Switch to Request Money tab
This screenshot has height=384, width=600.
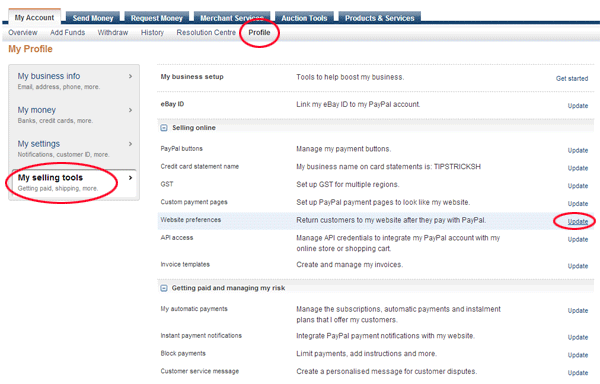(x=157, y=18)
